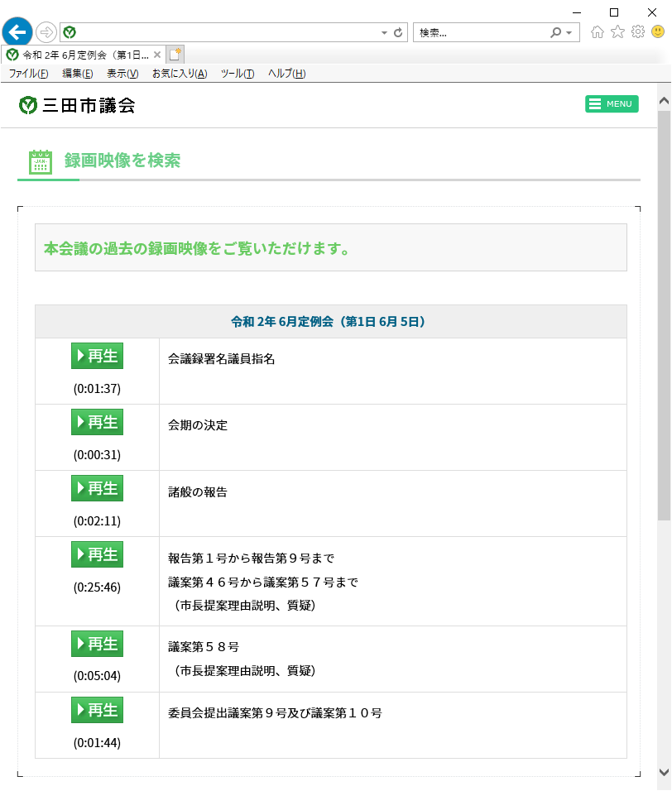Click the browser back arrow button
This screenshot has height=791, width=672.
coord(17,32)
